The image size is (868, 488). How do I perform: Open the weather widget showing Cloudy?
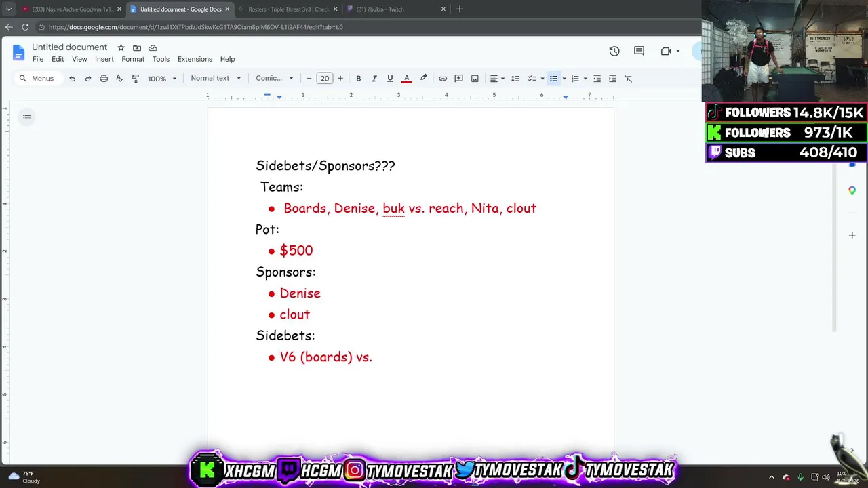pyautogui.click(x=25, y=477)
